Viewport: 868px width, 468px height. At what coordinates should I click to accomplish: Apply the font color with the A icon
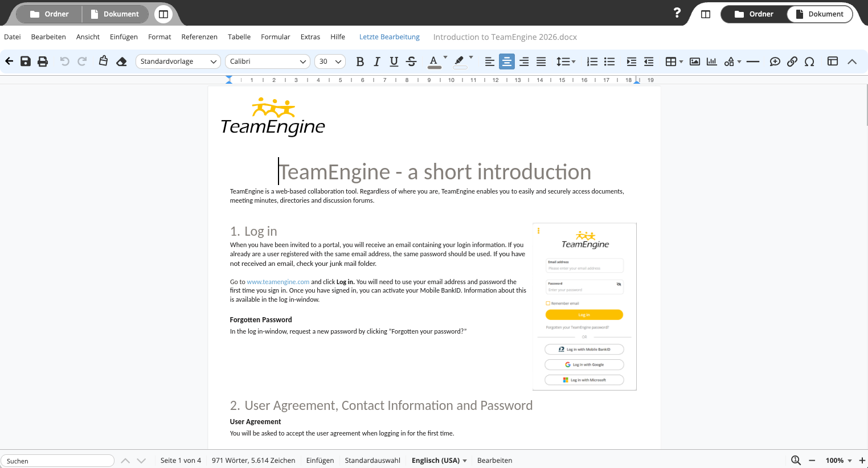(x=434, y=61)
